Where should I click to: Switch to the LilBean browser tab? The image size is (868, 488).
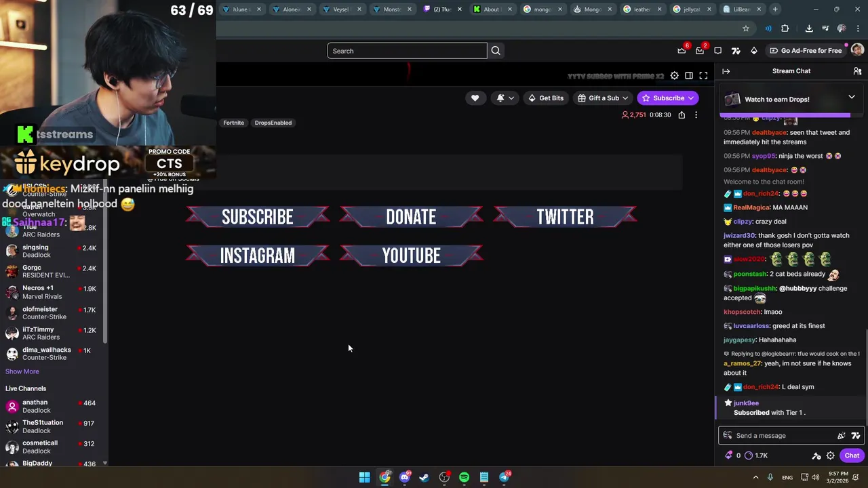pyautogui.click(x=742, y=9)
